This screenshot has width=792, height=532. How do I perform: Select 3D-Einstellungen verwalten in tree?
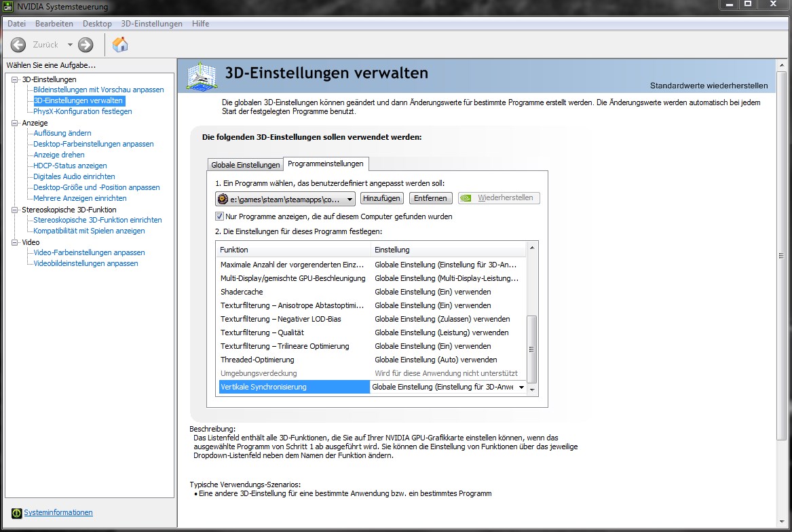click(79, 100)
